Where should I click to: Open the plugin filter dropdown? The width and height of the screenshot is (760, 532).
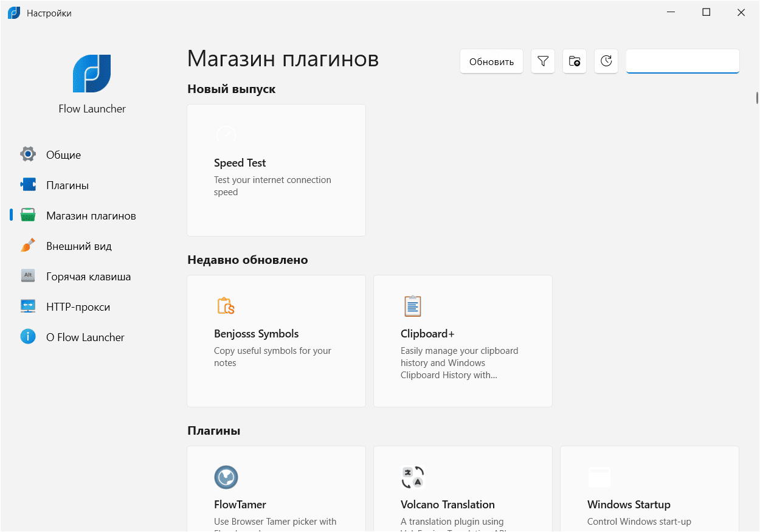click(543, 61)
